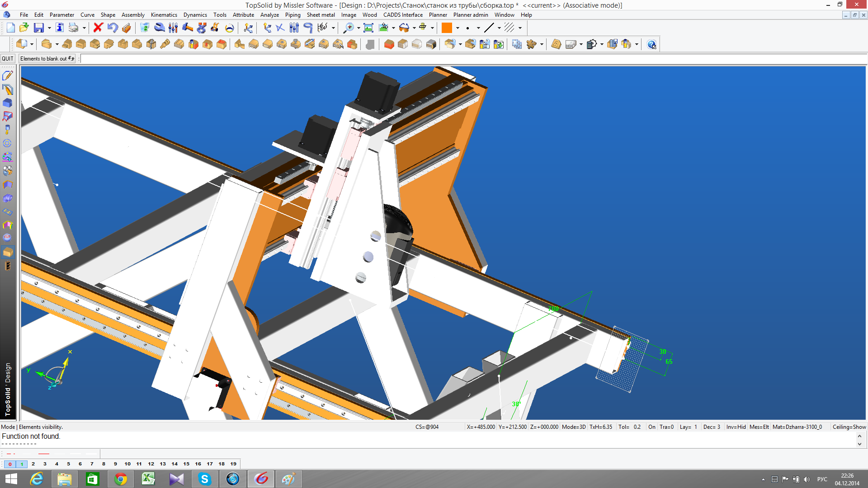This screenshot has height=488, width=868.
Task: Click the context help question-mark icon
Action: tap(651, 44)
